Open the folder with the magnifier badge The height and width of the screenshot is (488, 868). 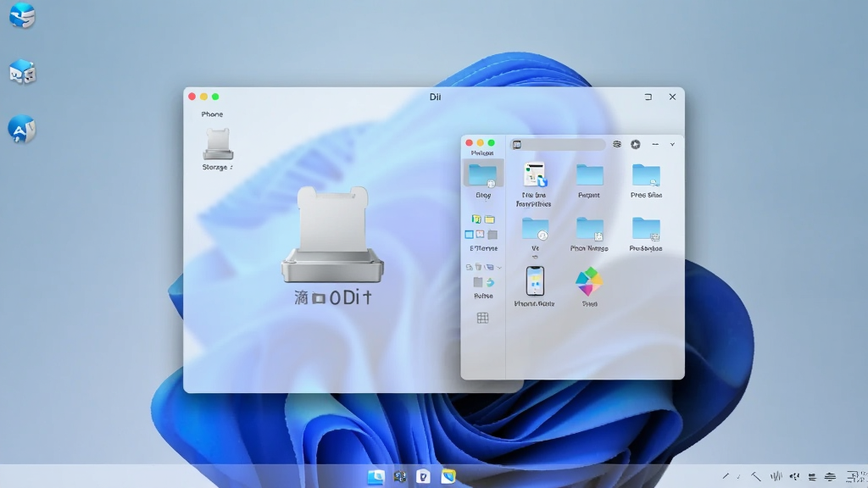click(x=646, y=175)
